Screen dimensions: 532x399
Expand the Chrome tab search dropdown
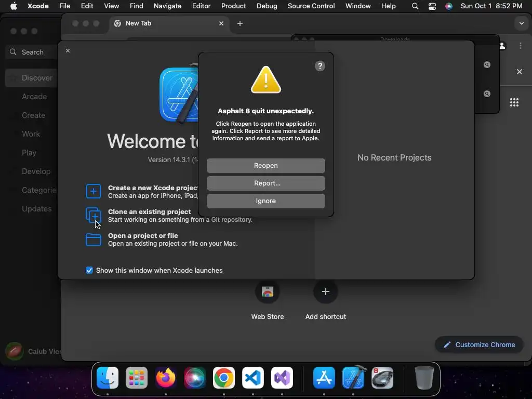pos(521,23)
